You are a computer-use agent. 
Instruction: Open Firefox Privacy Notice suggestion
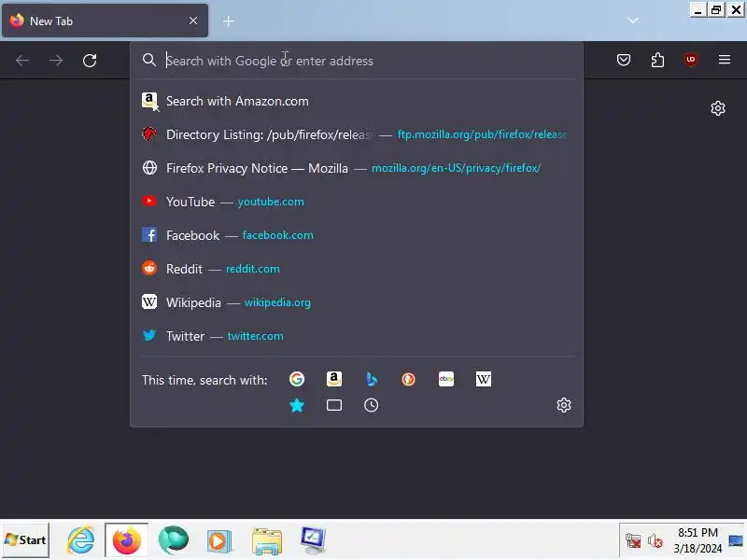coord(357,168)
